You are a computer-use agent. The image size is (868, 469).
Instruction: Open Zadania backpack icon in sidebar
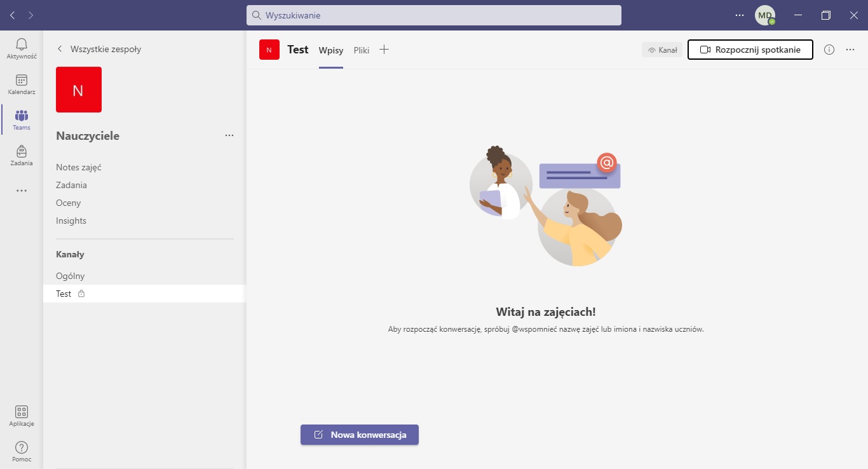pos(21,152)
